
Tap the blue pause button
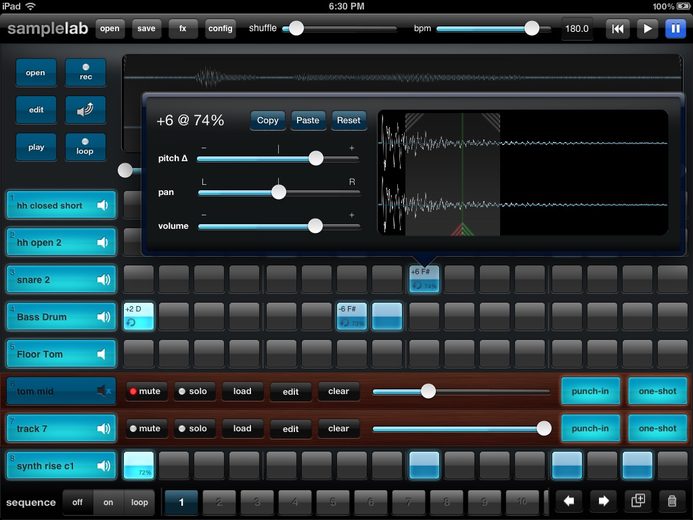(675, 29)
